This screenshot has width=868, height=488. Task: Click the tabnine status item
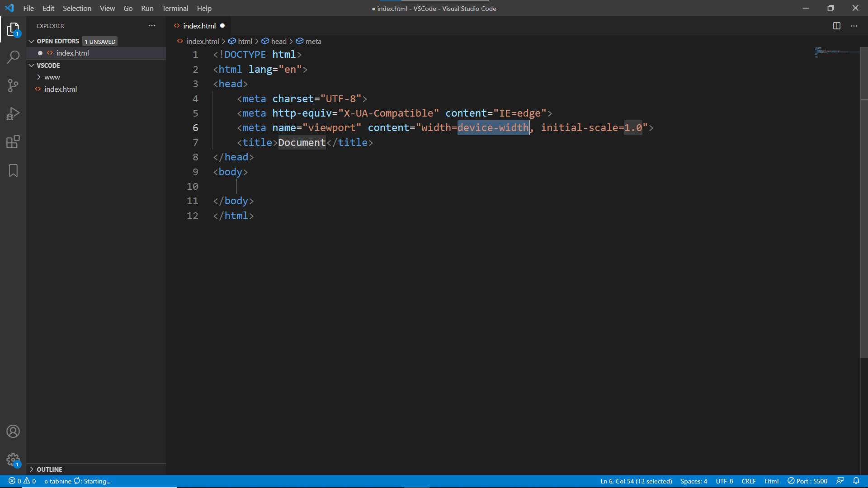tap(77, 481)
